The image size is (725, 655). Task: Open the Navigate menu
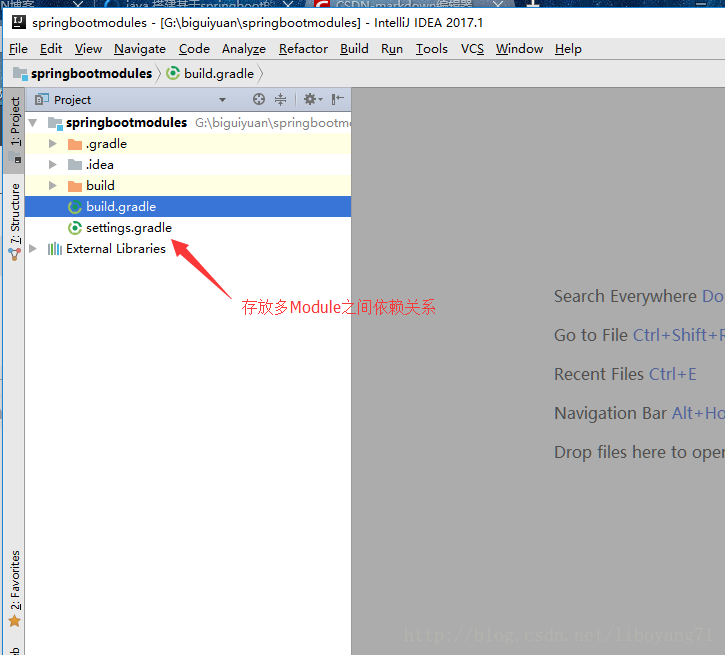(x=140, y=49)
